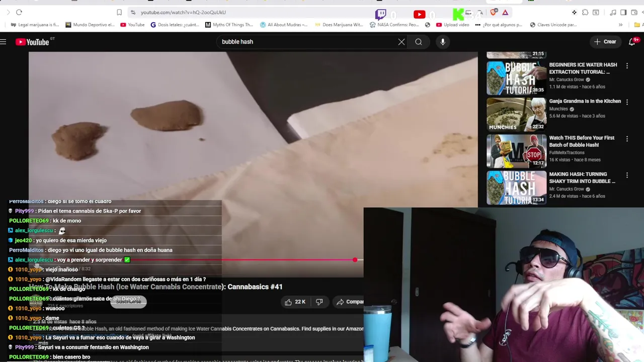Open 'Dosis letales: ¿cuánt...' bookmark
This screenshot has height=362, width=644.
[175, 25]
